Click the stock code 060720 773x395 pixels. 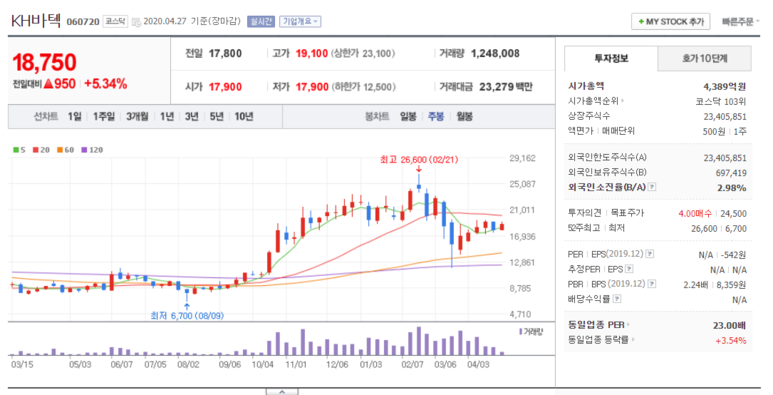pos(82,22)
